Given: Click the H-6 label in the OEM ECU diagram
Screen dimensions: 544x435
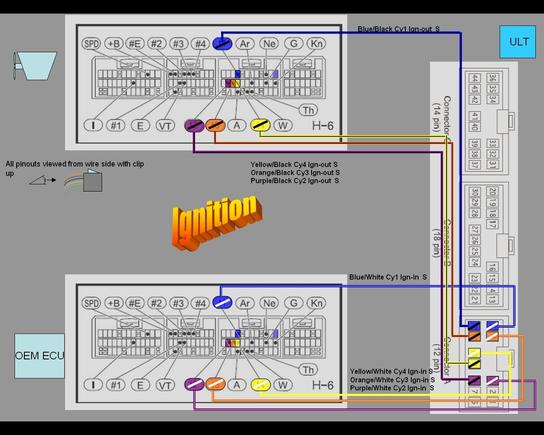Looking at the screenshot, I should [x=323, y=385].
